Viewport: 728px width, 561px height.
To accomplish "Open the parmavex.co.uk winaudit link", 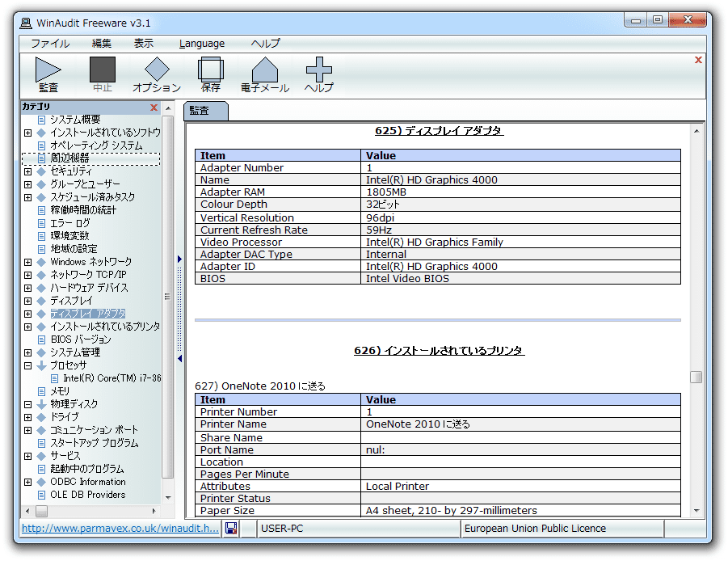I will (x=120, y=528).
